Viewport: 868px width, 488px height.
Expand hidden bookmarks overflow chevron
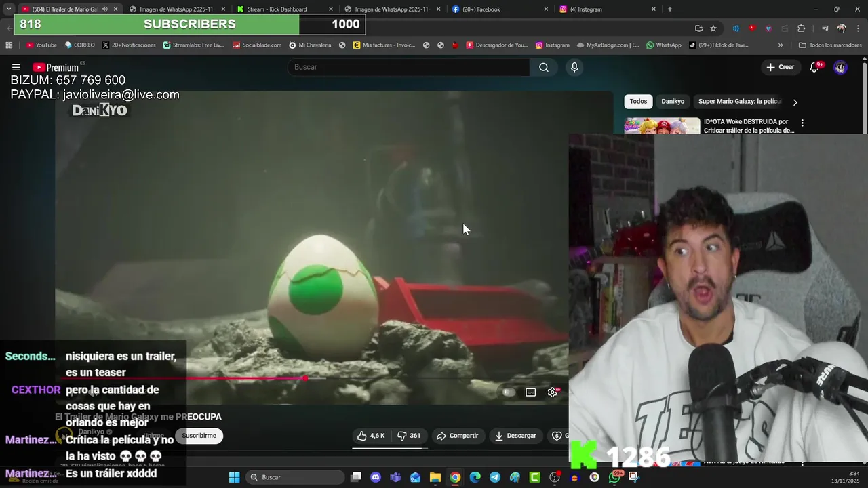click(781, 45)
